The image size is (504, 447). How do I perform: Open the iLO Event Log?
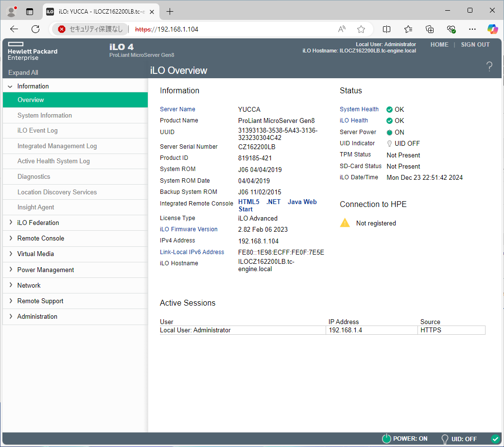75,131
